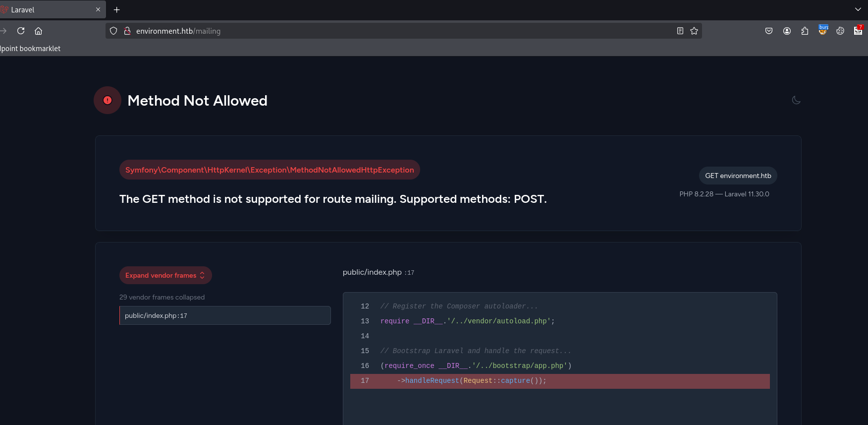Open the Extensions puzzle piece menu
Image resolution: width=868 pixels, height=425 pixels.
[x=805, y=31]
